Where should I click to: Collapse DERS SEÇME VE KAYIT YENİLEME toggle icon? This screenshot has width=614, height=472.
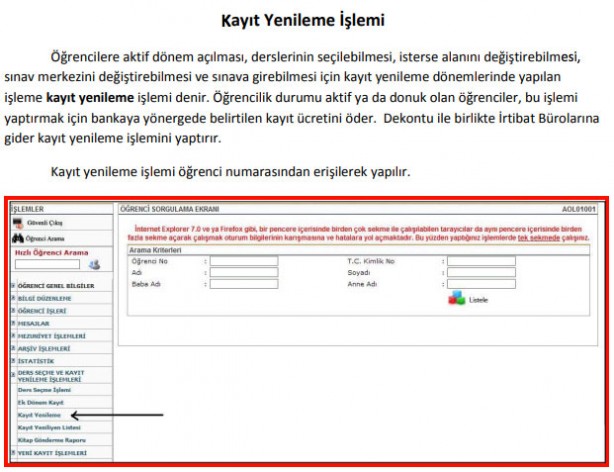13,375
